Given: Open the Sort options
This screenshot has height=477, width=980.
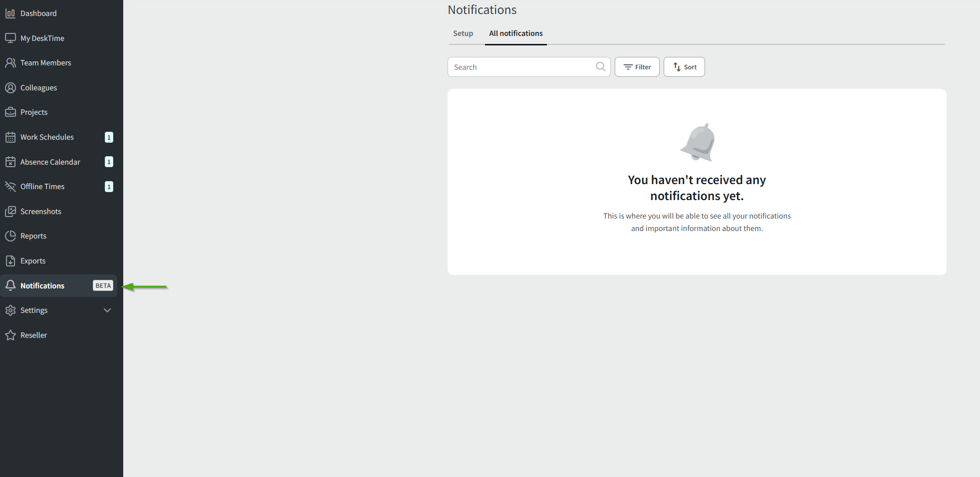Looking at the screenshot, I should 684,67.
